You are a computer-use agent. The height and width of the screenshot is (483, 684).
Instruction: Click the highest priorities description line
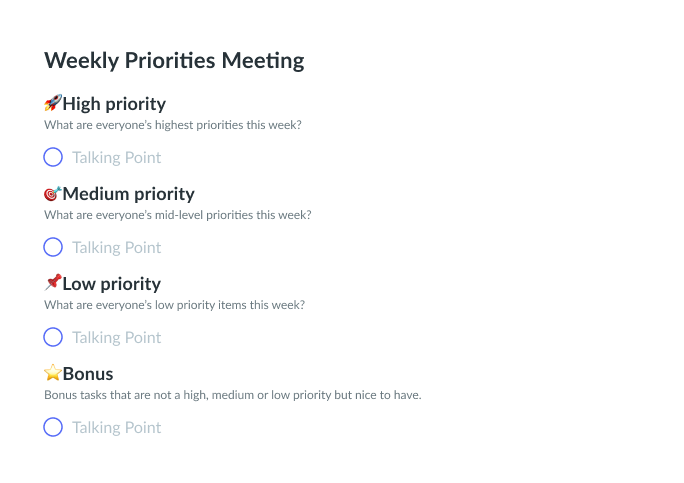click(173, 125)
